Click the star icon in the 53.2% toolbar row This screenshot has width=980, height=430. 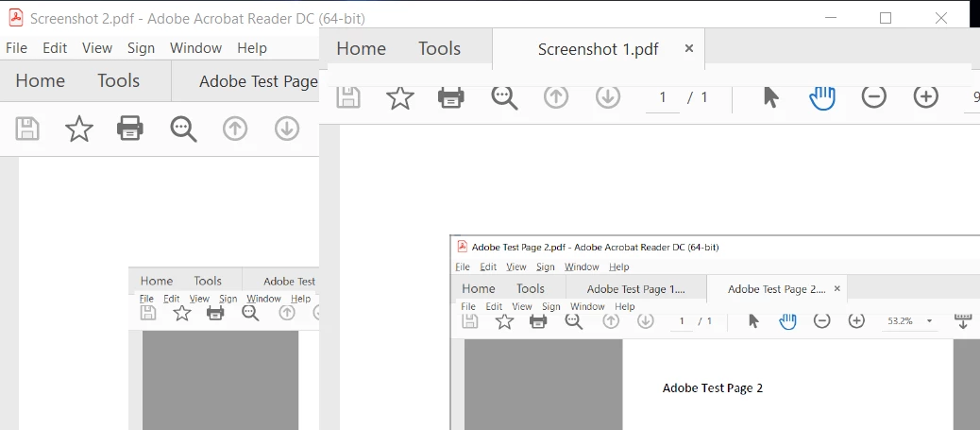click(x=504, y=321)
